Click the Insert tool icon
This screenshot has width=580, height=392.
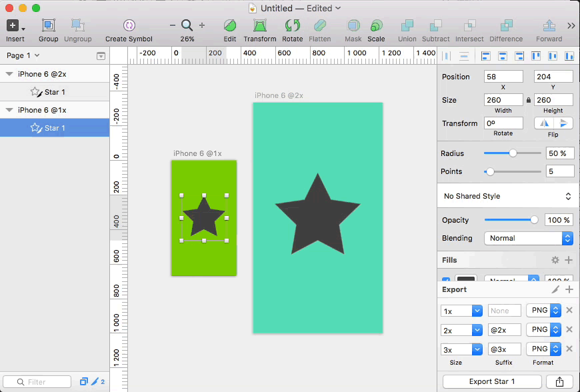tap(13, 26)
